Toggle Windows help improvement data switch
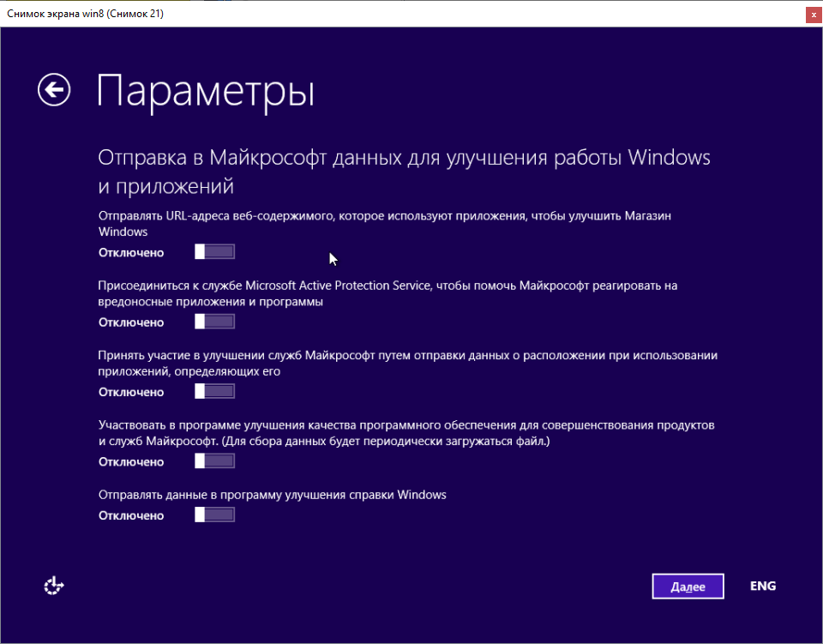Screen dimensions: 823x644 click(214, 515)
